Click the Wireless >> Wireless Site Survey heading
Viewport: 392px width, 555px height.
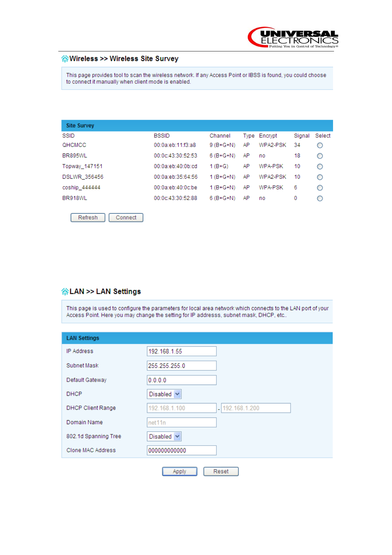coord(124,59)
